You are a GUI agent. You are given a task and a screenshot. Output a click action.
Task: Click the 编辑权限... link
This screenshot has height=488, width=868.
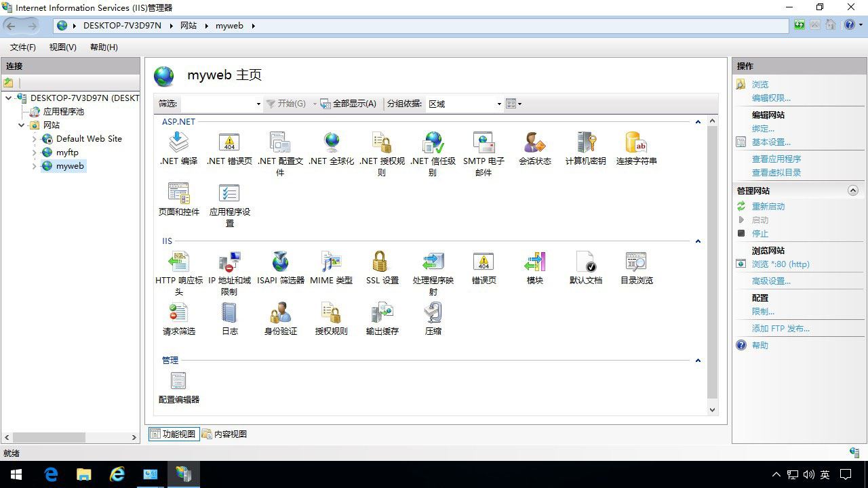pyautogui.click(x=771, y=98)
